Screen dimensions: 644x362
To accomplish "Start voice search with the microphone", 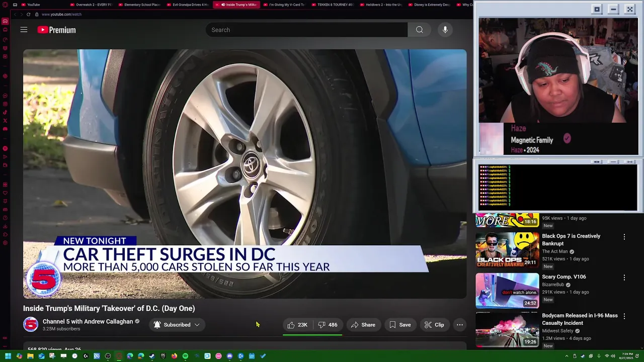I will tap(445, 30).
